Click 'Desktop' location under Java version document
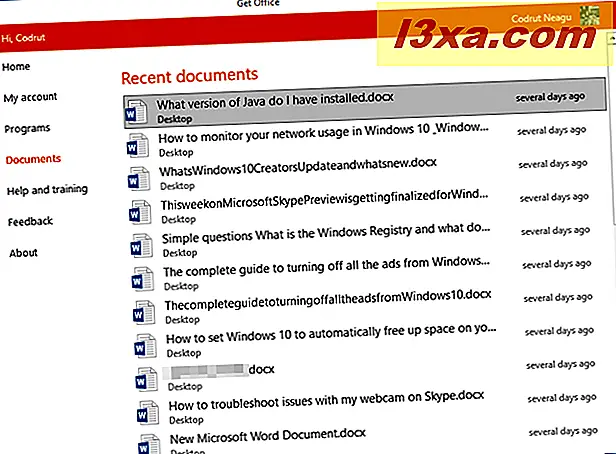The height and width of the screenshot is (454, 616). 175,119
